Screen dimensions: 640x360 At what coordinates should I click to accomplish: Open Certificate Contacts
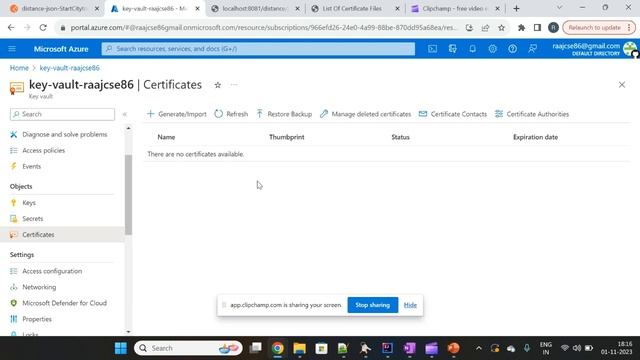coord(453,114)
